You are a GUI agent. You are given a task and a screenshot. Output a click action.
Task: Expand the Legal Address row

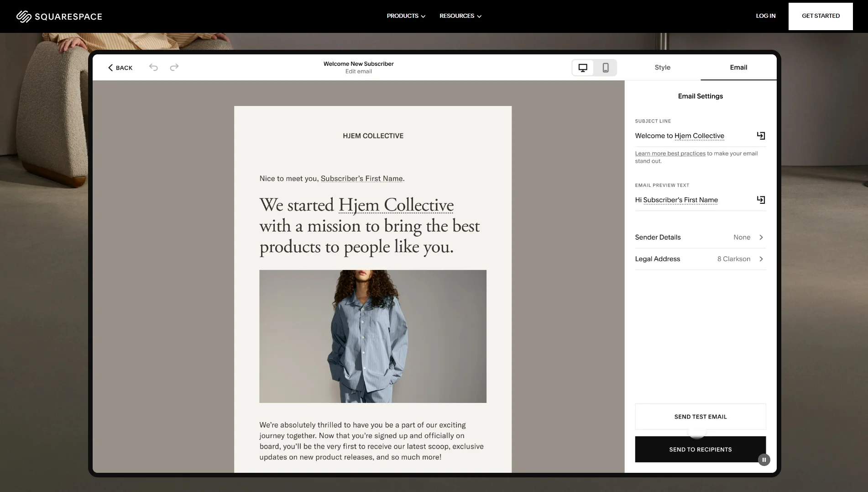pyautogui.click(x=700, y=259)
